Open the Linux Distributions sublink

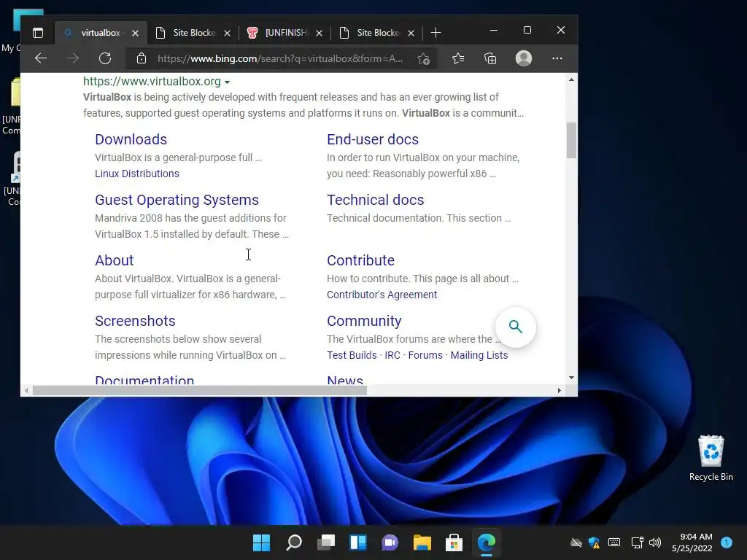pyautogui.click(x=136, y=174)
